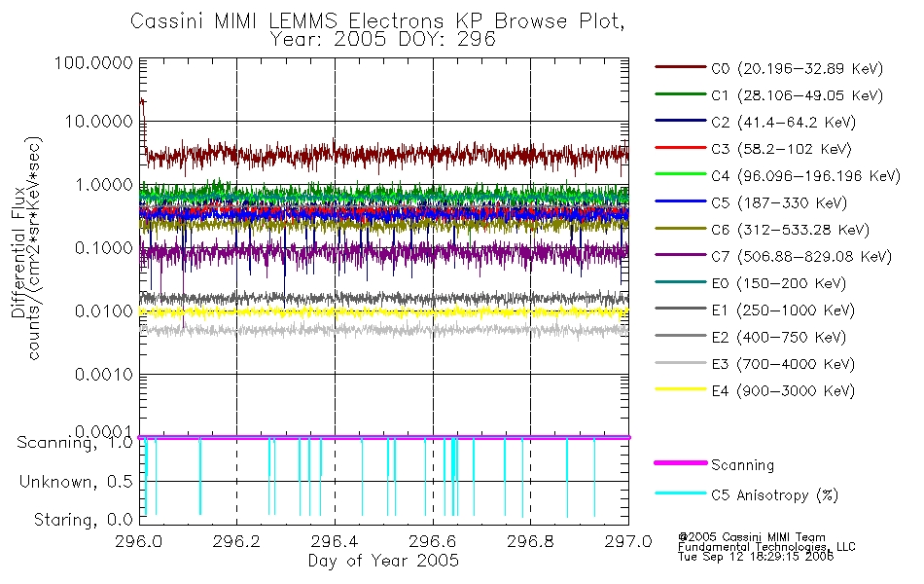Click the olive C6 legend line swatch
This screenshot has width=924, height=584.
click(680, 228)
